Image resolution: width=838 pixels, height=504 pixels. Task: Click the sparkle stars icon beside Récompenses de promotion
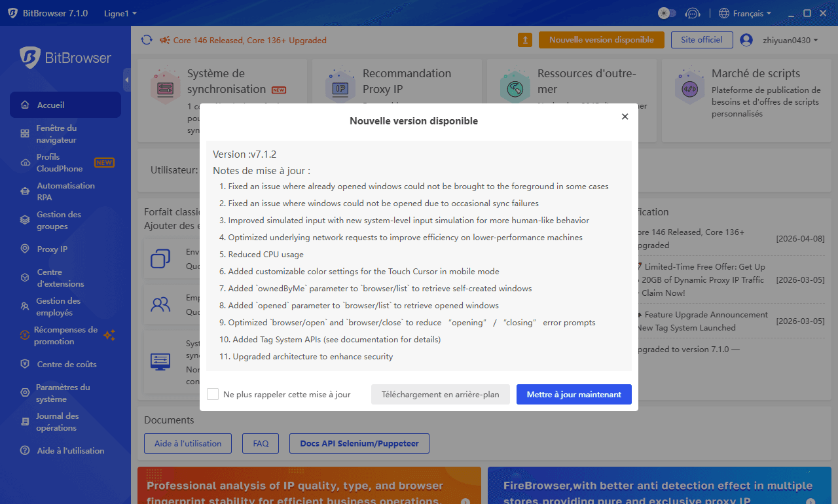pyautogui.click(x=109, y=335)
